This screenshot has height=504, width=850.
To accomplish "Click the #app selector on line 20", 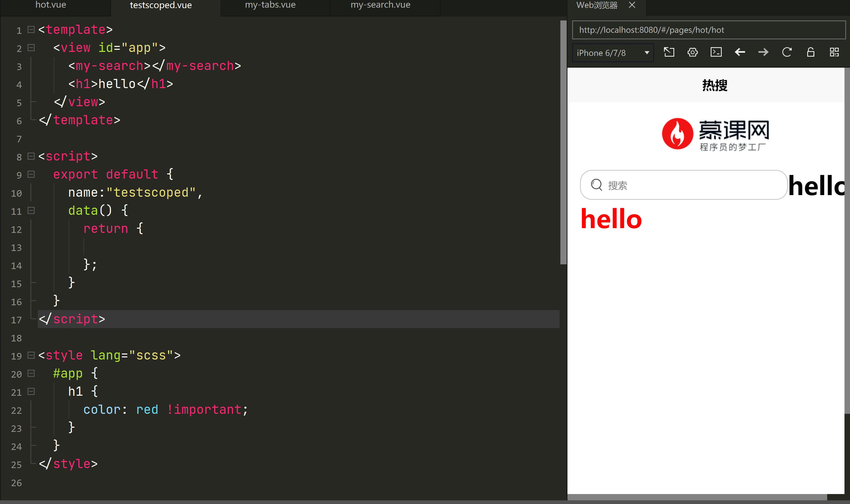I will point(68,373).
